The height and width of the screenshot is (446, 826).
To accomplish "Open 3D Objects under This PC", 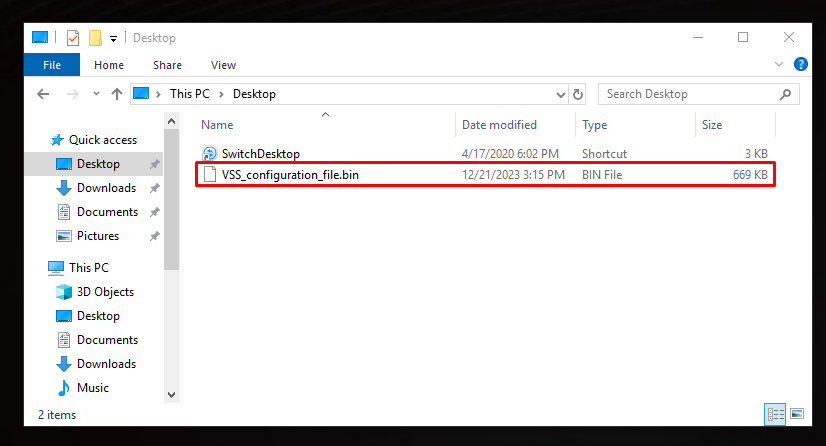I will coord(105,292).
